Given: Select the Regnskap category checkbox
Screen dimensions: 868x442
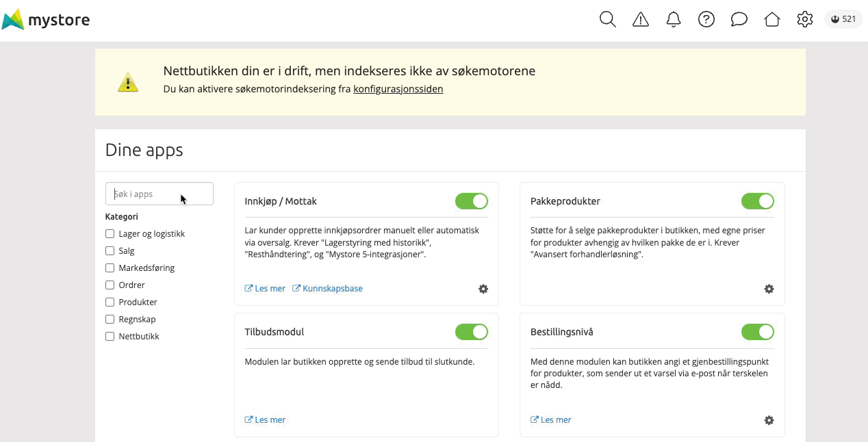Looking at the screenshot, I should pos(110,320).
